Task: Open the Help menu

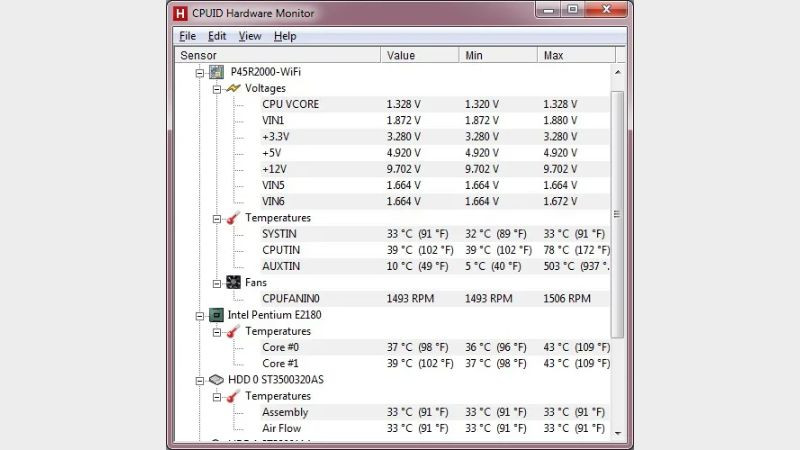Action: click(285, 36)
